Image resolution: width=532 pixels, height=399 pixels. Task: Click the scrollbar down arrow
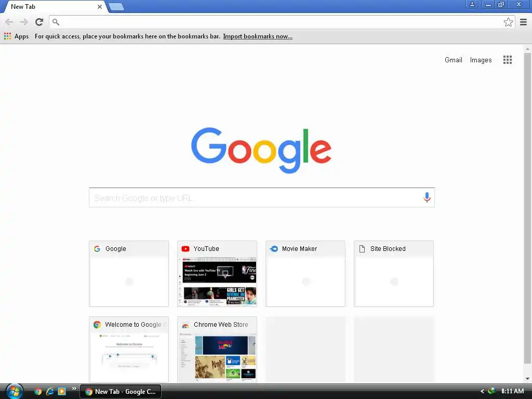click(527, 379)
